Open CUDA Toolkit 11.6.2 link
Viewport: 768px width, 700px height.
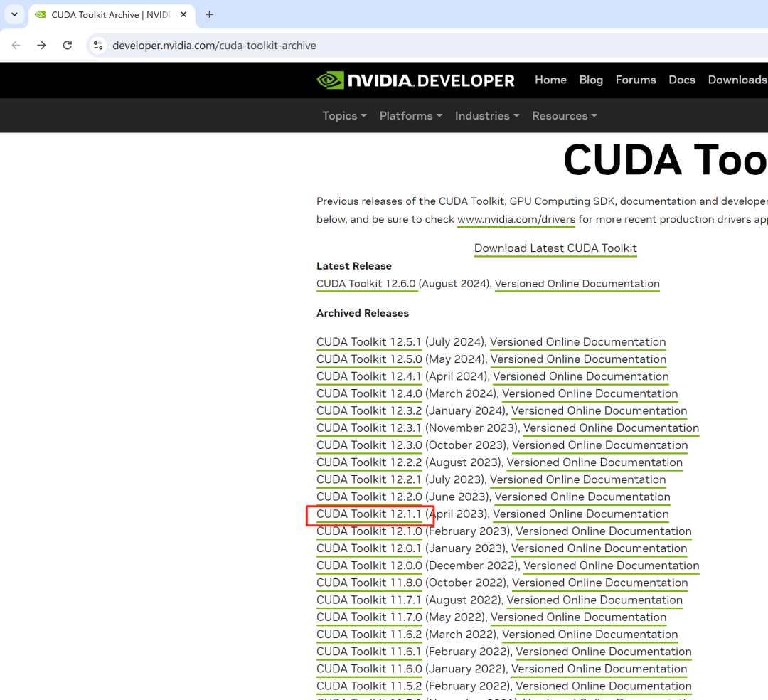point(369,635)
